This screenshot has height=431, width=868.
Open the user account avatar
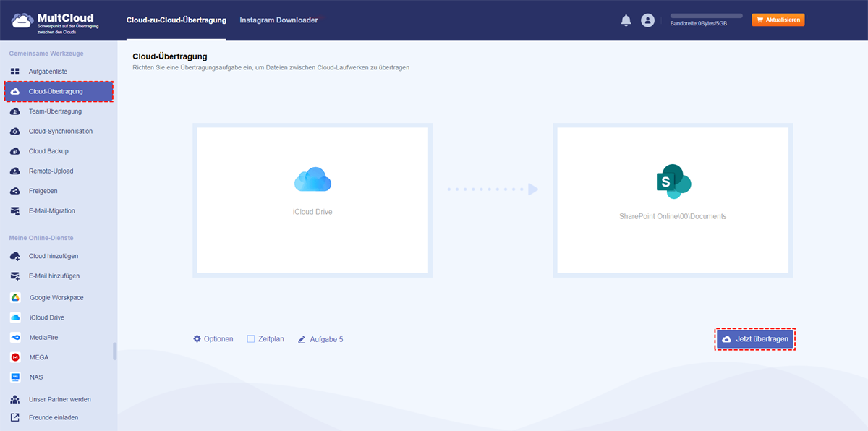point(647,20)
